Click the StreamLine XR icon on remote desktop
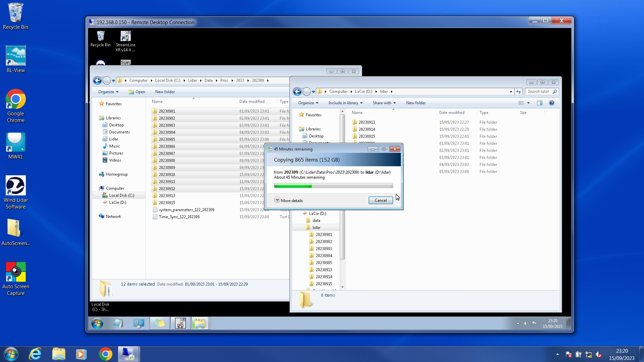The height and width of the screenshot is (362, 644). tap(125, 41)
